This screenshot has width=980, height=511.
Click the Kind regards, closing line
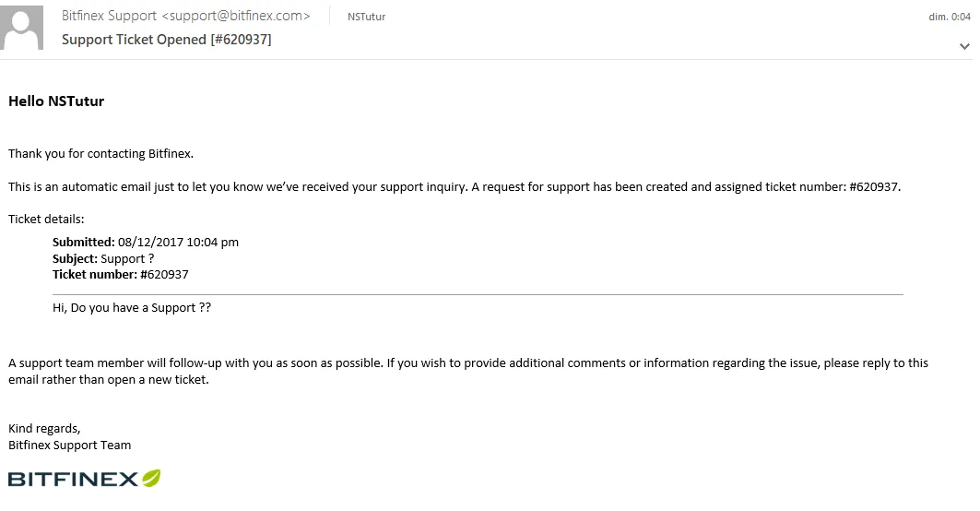(44, 428)
